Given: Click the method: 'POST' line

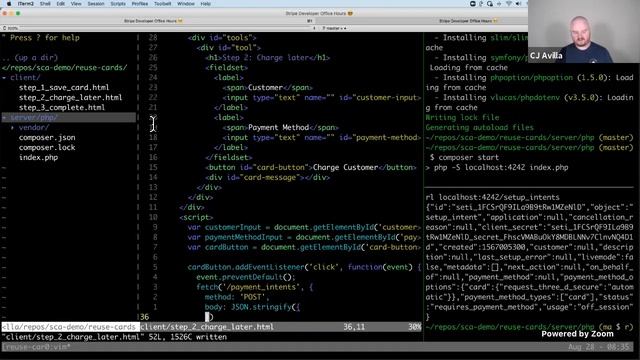Looking at the screenshot, I should click(x=237, y=297).
